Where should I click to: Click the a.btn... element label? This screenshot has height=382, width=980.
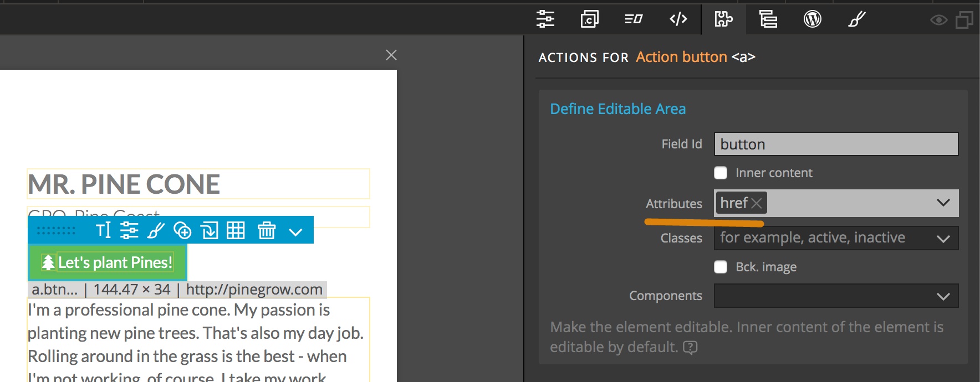[54, 289]
